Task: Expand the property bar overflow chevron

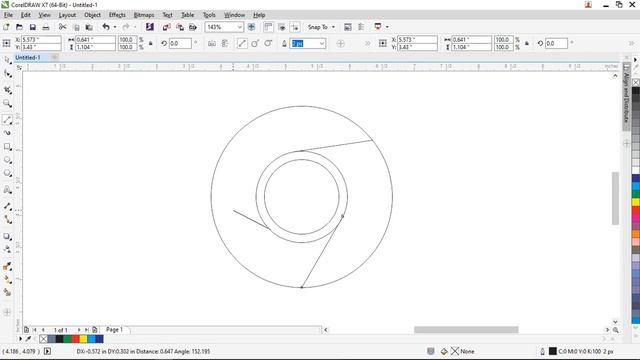Action: pyautogui.click(x=367, y=43)
